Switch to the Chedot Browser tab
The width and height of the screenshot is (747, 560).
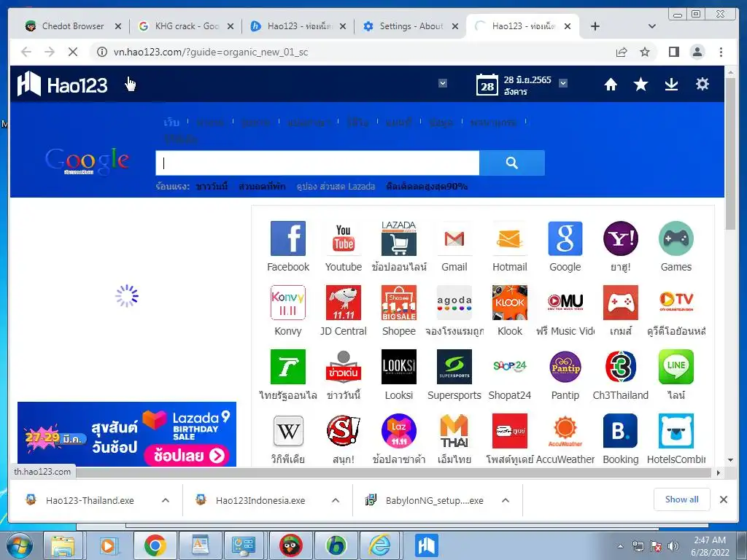click(x=72, y=26)
